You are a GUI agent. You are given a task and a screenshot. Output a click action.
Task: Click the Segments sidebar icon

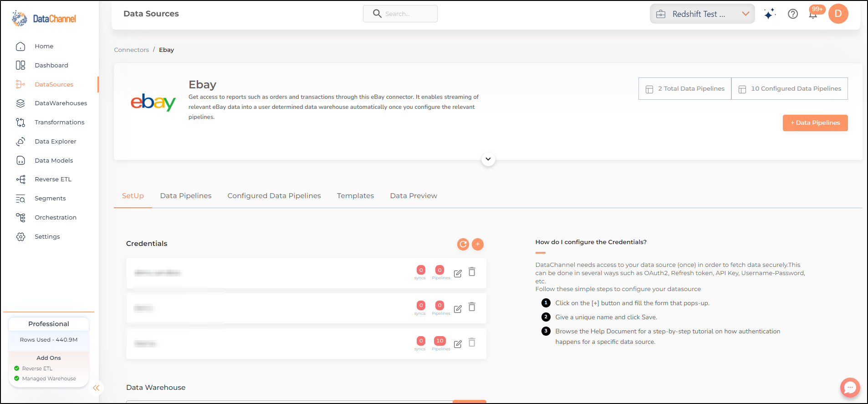click(x=20, y=199)
